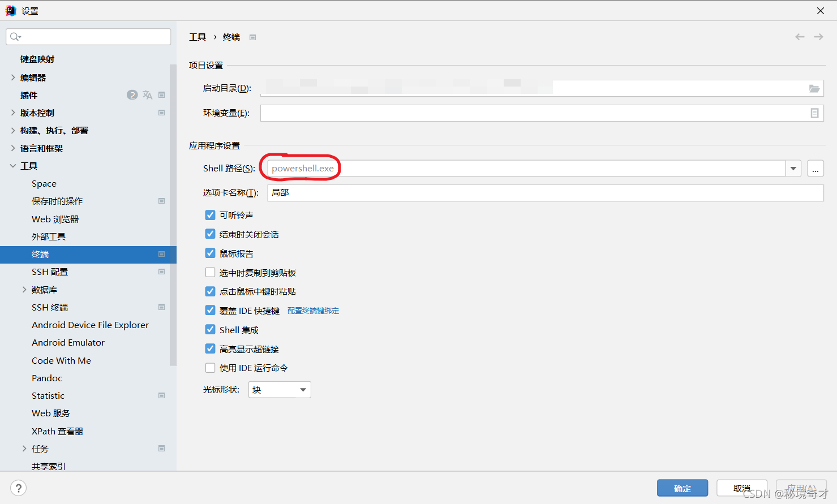Click the plugin updates badge showing 2
Screen dimensions: 837x504
pyautogui.click(x=132, y=95)
